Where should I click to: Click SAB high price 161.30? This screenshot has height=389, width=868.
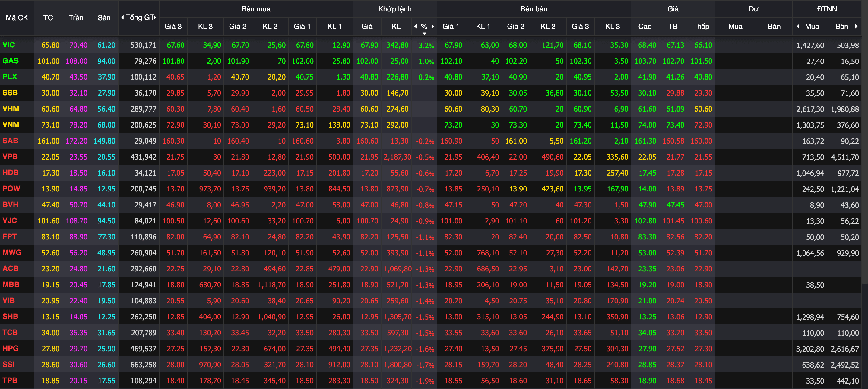point(645,141)
